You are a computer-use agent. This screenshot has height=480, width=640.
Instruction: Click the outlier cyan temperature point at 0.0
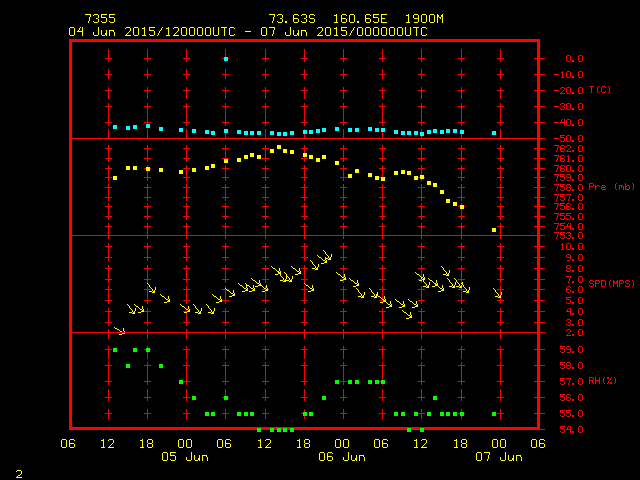pyautogui.click(x=226, y=59)
